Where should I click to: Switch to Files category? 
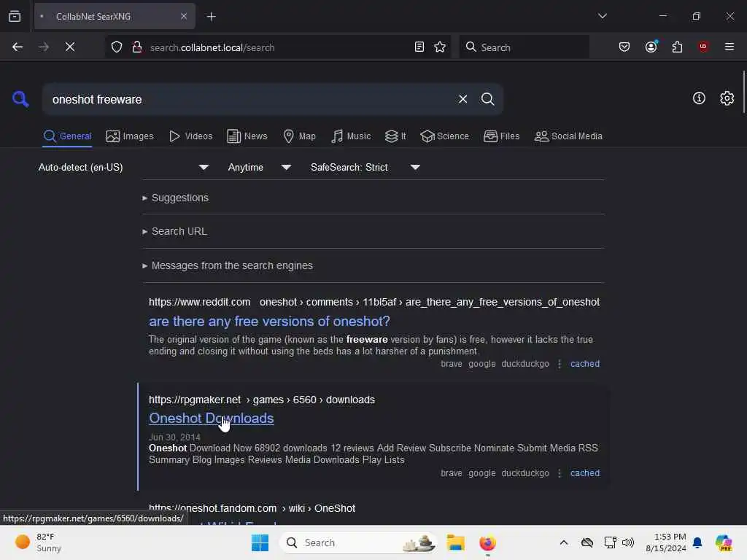pos(501,136)
